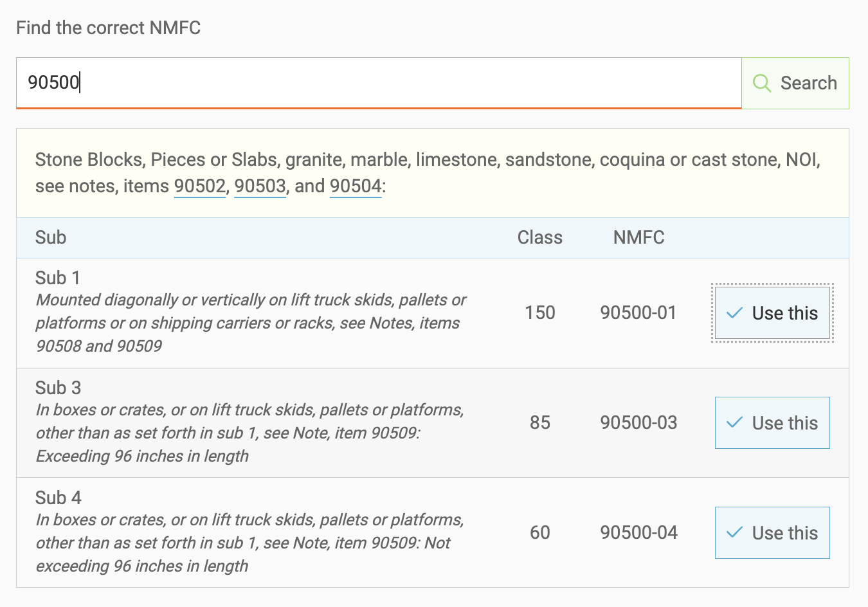
Task: Select Use this for NMFC 90500-03
Action: click(772, 422)
